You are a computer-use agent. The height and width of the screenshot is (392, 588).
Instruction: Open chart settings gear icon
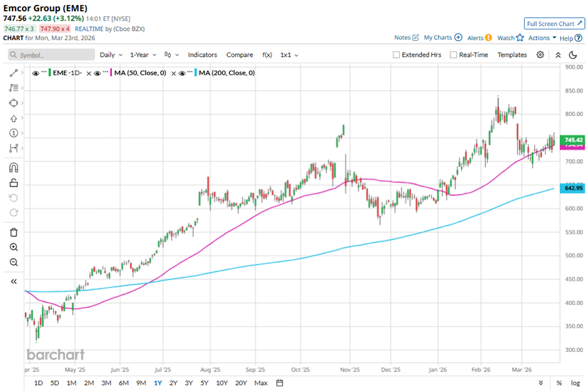[x=540, y=55]
